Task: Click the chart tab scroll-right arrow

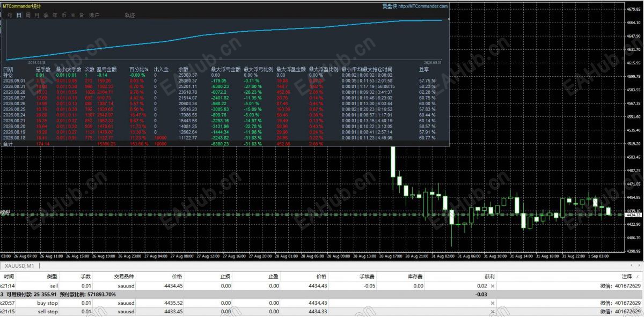Action: 638,266
